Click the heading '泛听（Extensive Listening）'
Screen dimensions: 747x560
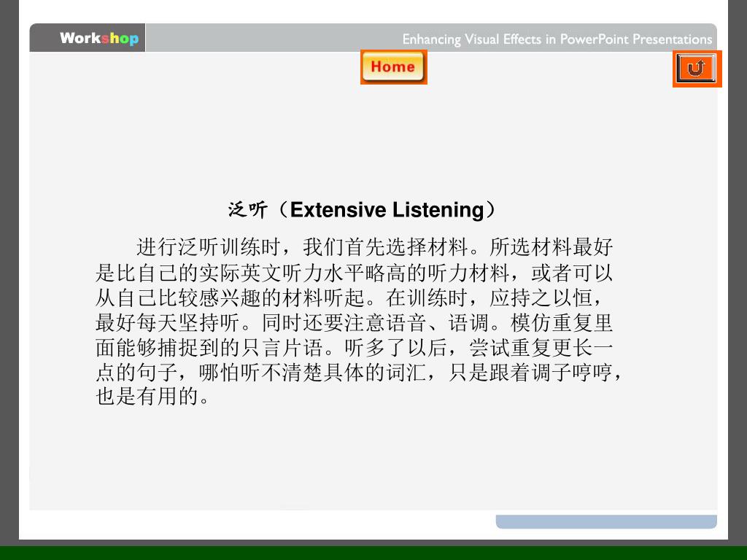point(363,209)
